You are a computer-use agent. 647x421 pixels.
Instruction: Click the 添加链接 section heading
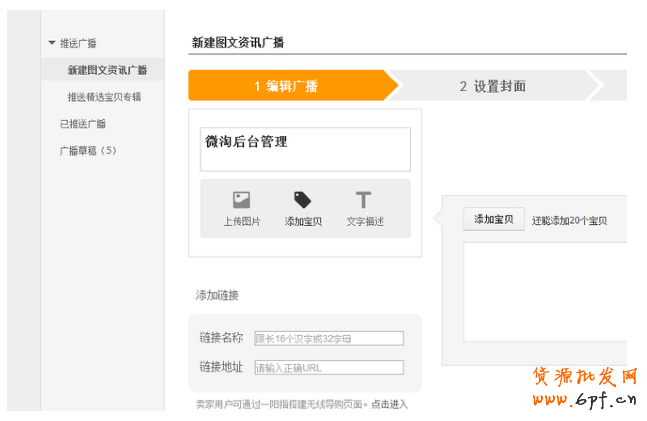point(217,295)
